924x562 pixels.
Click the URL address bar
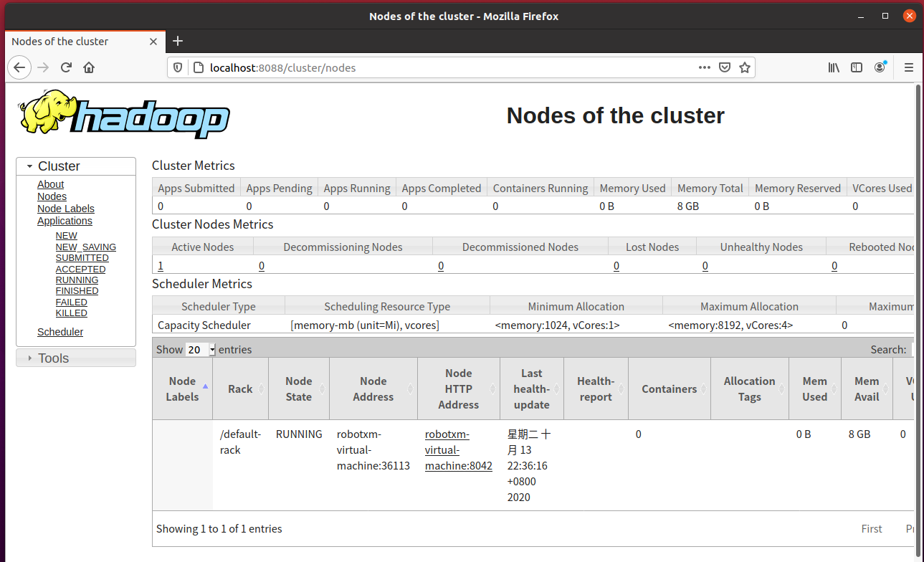444,68
